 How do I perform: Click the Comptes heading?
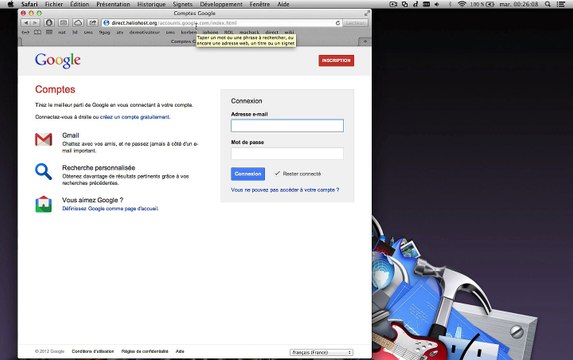55,90
